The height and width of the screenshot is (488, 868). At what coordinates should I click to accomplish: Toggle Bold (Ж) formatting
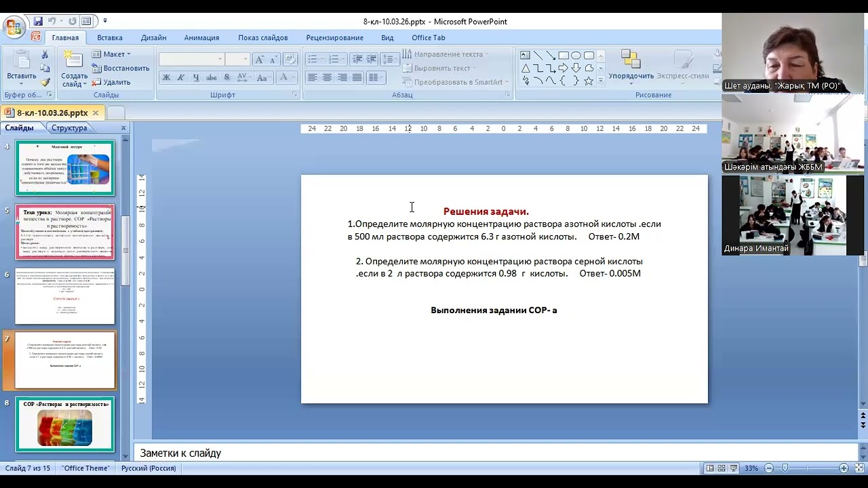pyautogui.click(x=166, y=78)
